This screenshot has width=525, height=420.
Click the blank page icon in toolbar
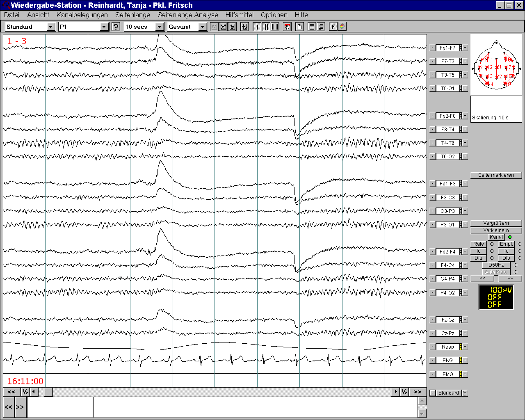(299, 27)
